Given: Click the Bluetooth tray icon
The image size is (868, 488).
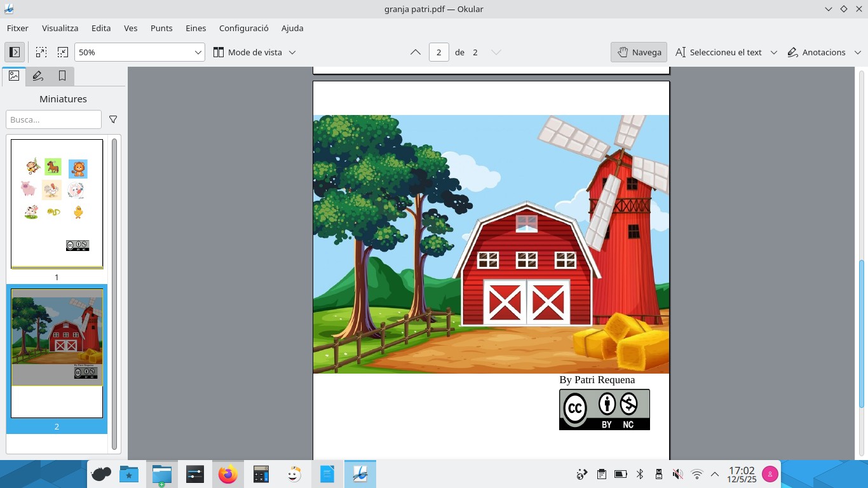Looking at the screenshot, I should pyautogui.click(x=640, y=474).
